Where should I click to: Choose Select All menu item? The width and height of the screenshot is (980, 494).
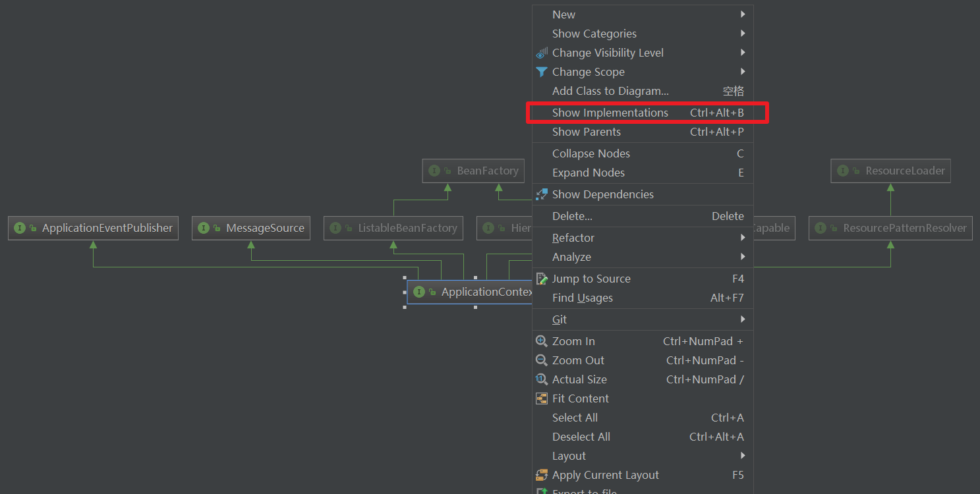[643, 418]
